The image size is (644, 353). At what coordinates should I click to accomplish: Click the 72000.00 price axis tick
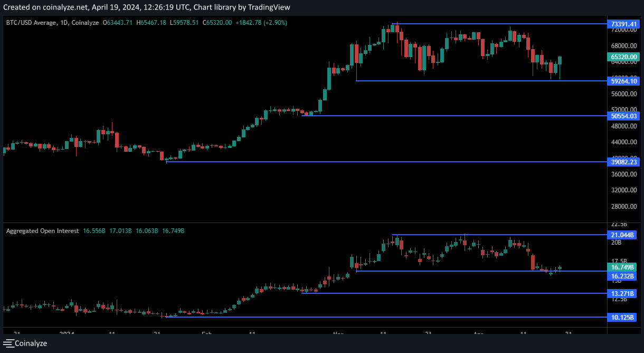pyautogui.click(x=624, y=30)
